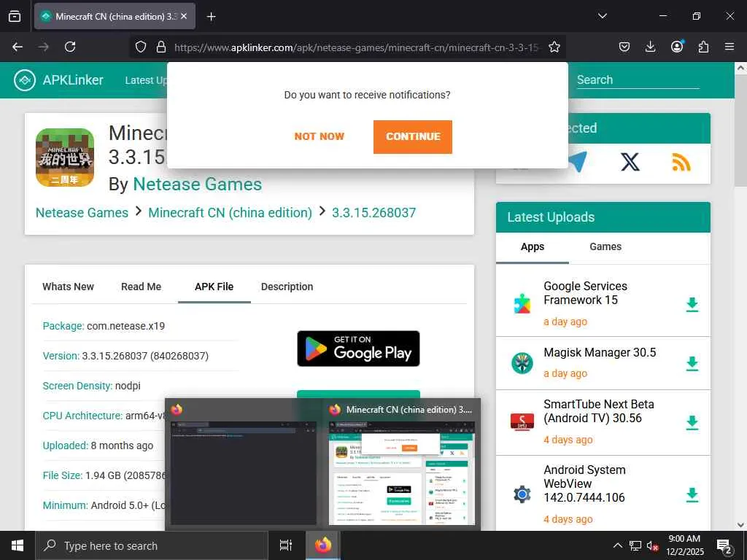This screenshot has height=560, width=747.
Task: Click Minecraft CN (china edition) breadcrumb
Action: tap(230, 213)
